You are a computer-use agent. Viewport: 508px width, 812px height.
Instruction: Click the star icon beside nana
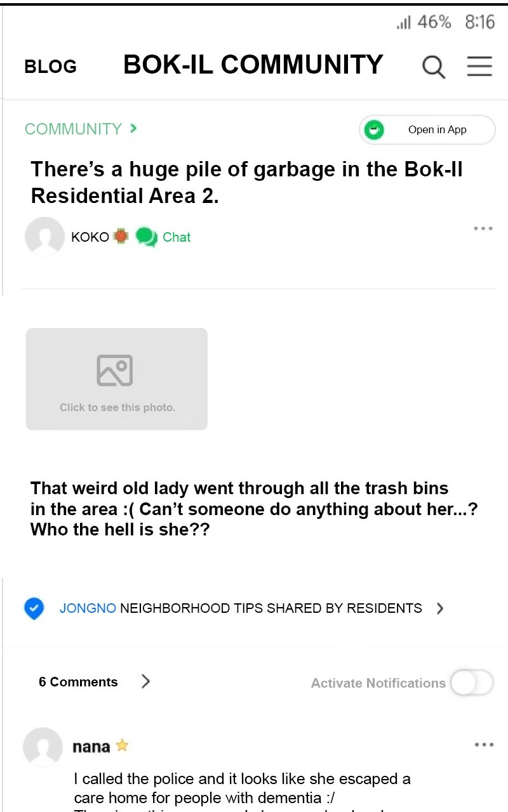[123, 746]
